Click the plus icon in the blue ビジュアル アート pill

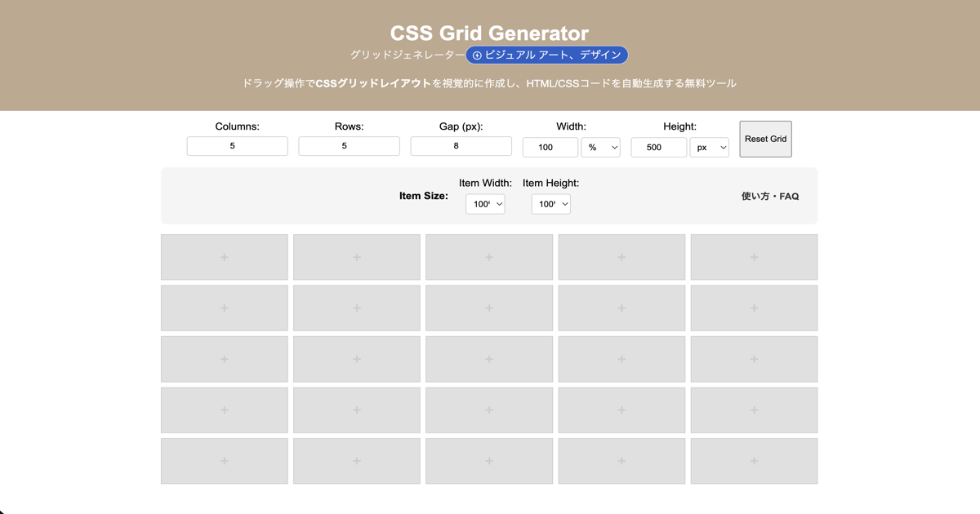tap(477, 55)
